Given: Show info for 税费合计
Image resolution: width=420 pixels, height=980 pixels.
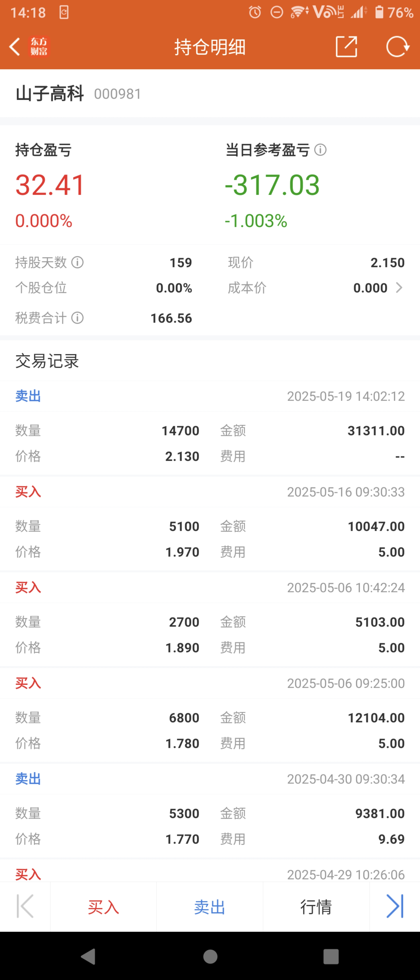Looking at the screenshot, I should point(77,318).
